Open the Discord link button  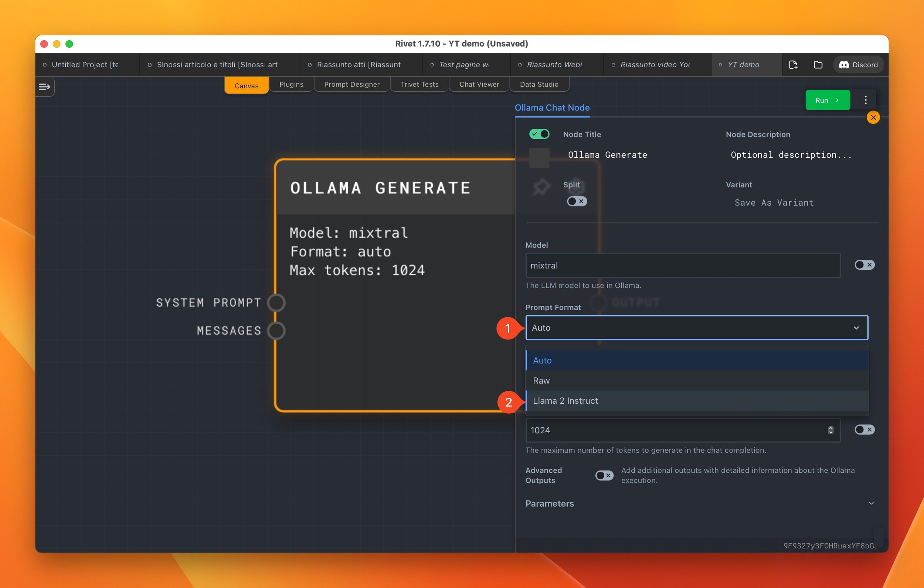[858, 65]
